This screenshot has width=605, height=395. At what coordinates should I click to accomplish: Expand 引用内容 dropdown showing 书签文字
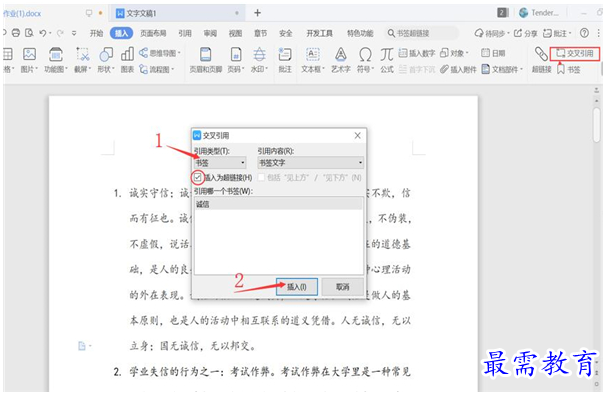(310, 162)
